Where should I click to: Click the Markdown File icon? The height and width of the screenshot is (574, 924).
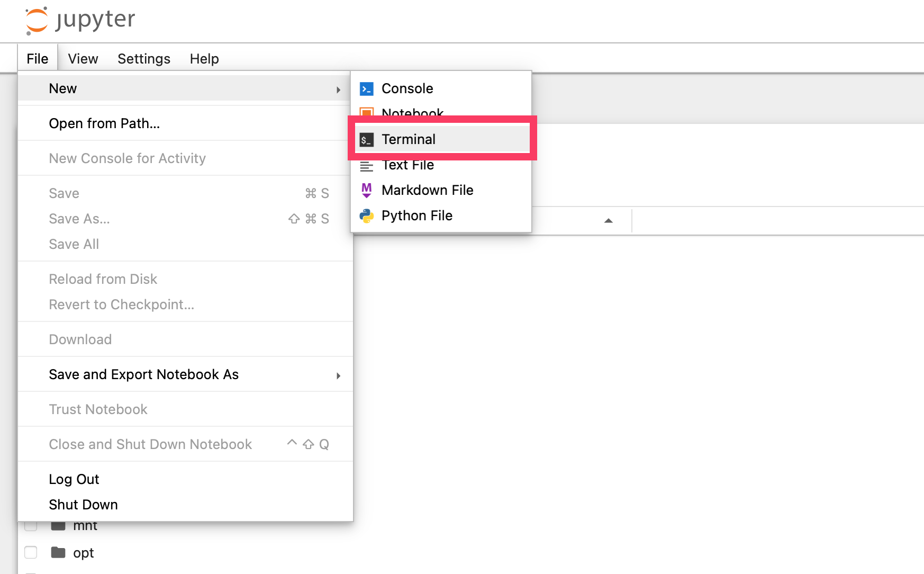pyautogui.click(x=366, y=190)
